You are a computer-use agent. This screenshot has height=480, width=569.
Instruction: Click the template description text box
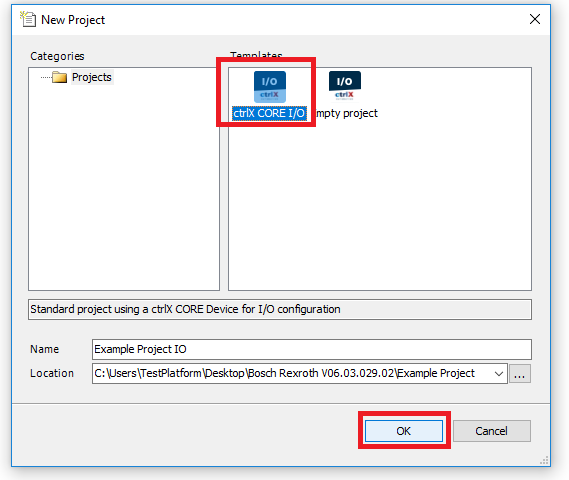click(x=280, y=309)
